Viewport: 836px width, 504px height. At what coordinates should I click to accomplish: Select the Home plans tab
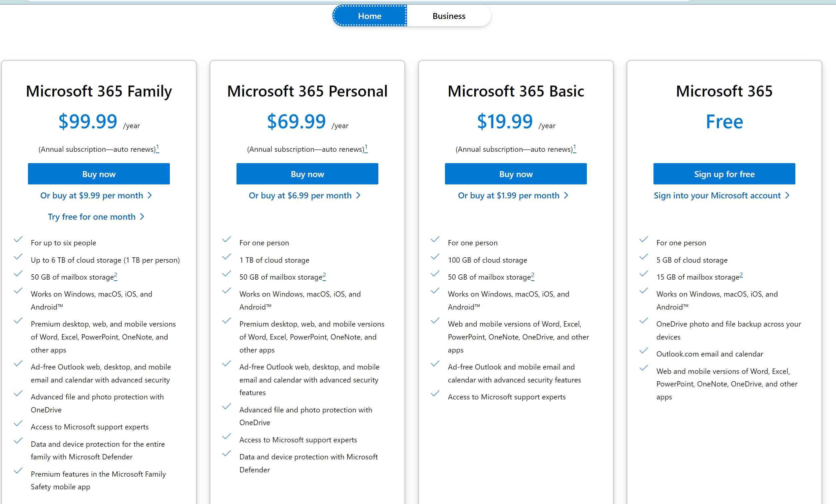[x=369, y=16]
